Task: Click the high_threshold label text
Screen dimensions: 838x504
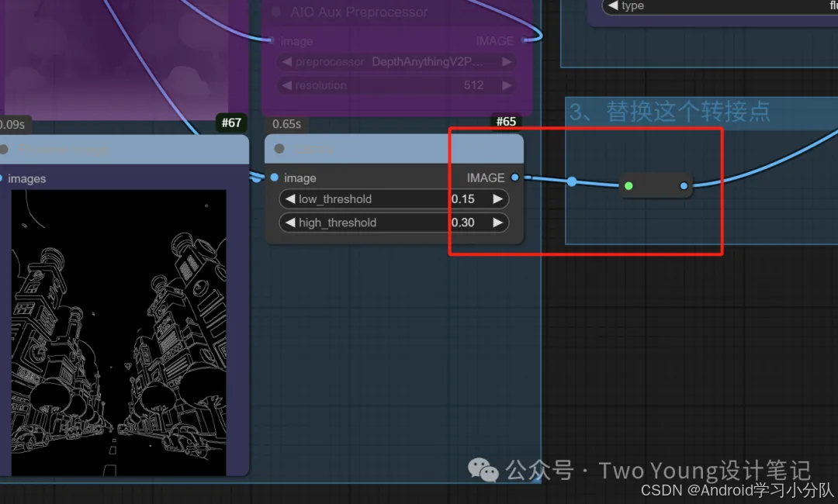Action: point(338,223)
